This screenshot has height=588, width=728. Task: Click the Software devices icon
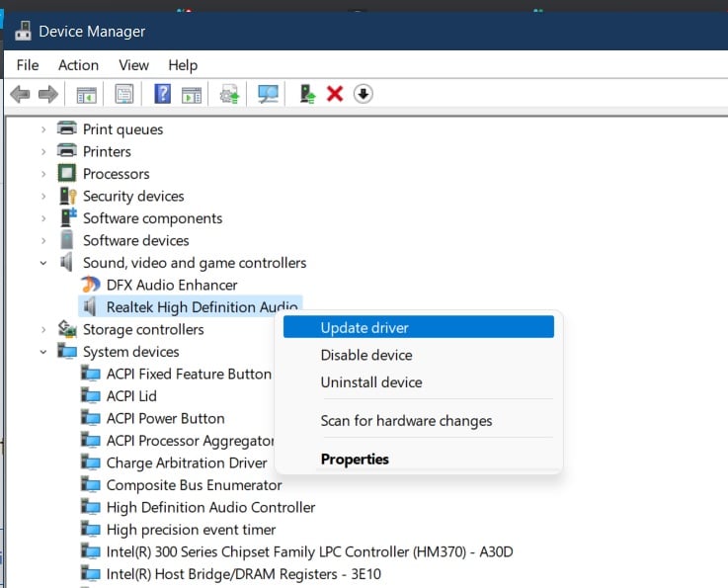[67, 240]
